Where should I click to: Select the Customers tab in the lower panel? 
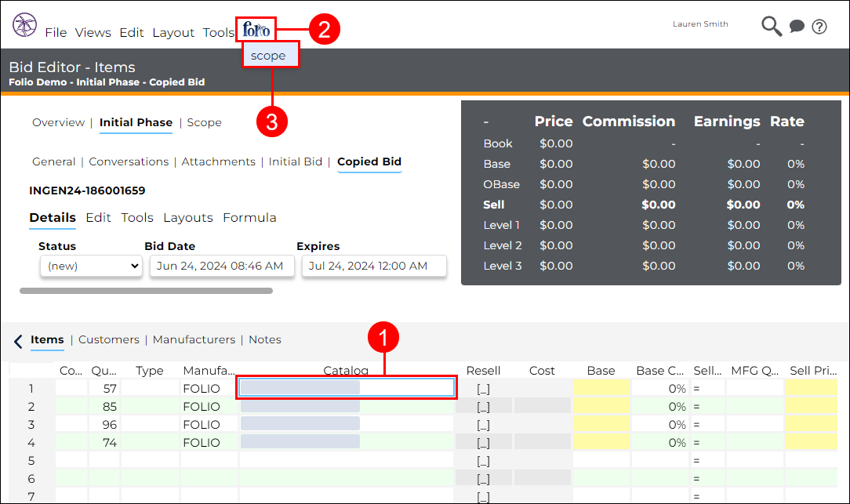click(108, 339)
